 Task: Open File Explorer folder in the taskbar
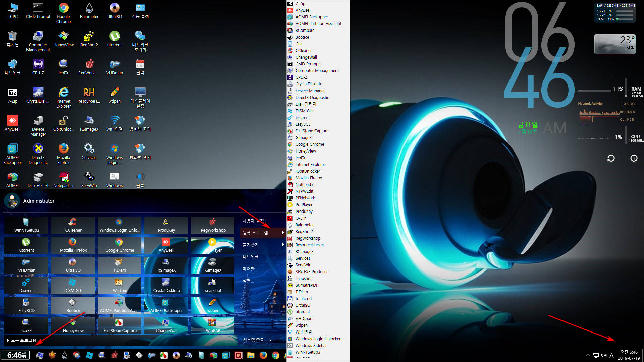251,355
